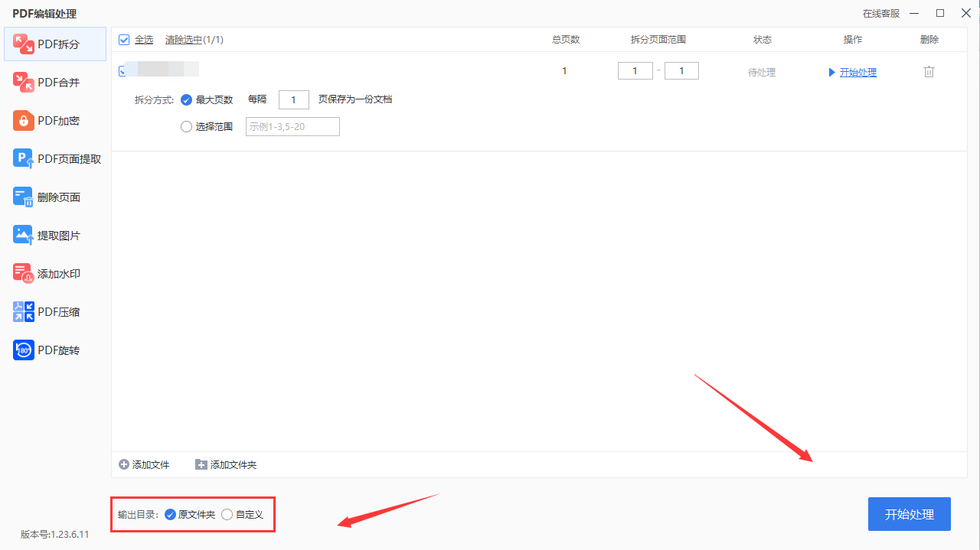
Task: Click the folder icon beside 添加文件夹
Action: coord(201,464)
